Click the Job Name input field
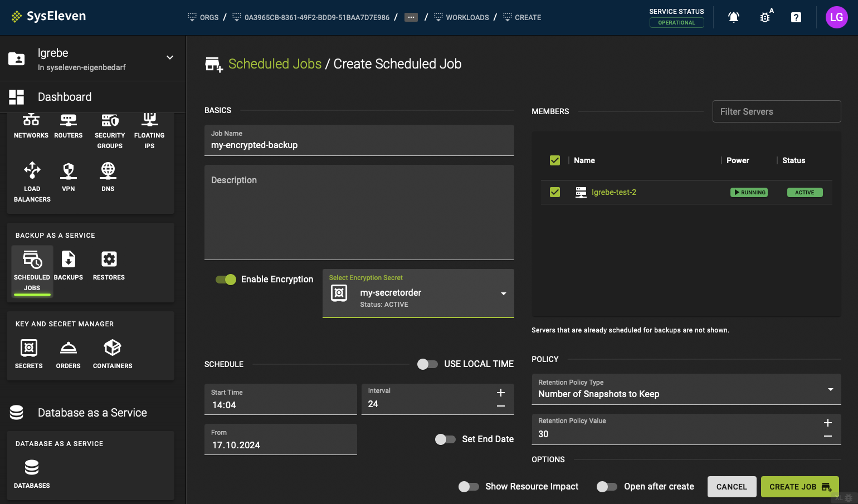This screenshot has height=504, width=858. coord(359,140)
